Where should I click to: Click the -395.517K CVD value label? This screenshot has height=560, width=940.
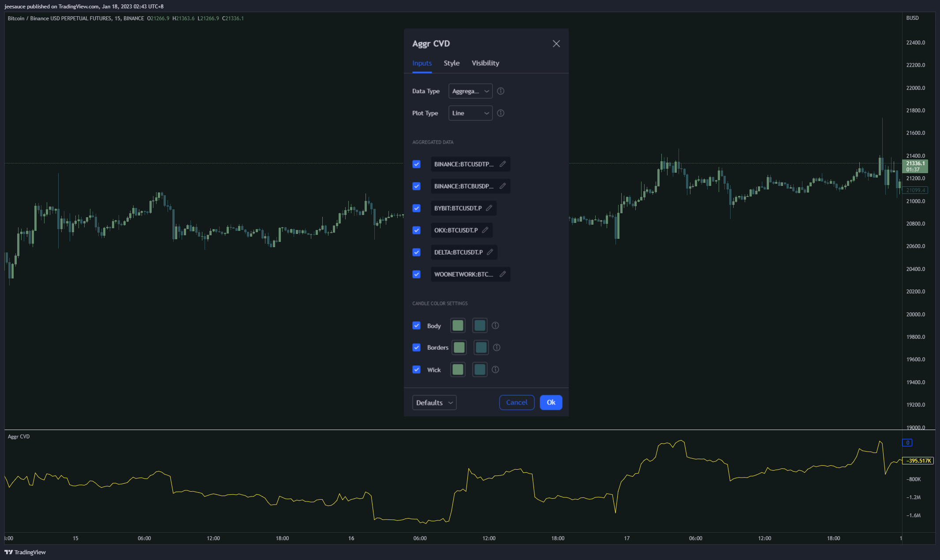pos(918,461)
